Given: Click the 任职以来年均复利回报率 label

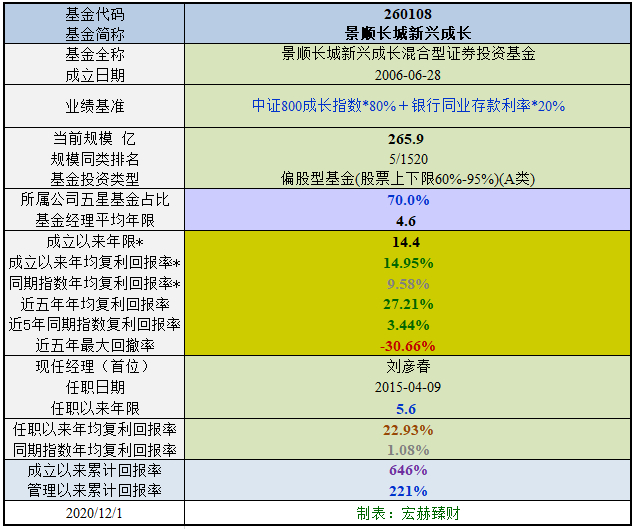Looking at the screenshot, I should pyautogui.click(x=95, y=429).
